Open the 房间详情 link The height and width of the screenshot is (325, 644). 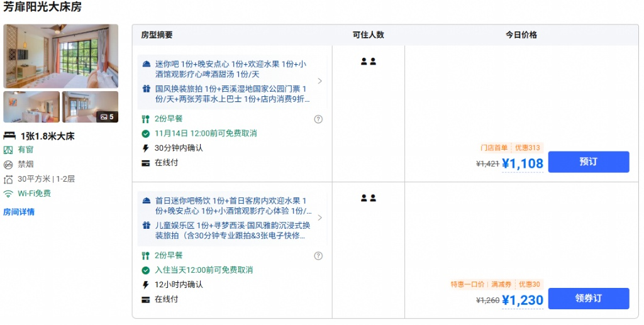point(19,212)
